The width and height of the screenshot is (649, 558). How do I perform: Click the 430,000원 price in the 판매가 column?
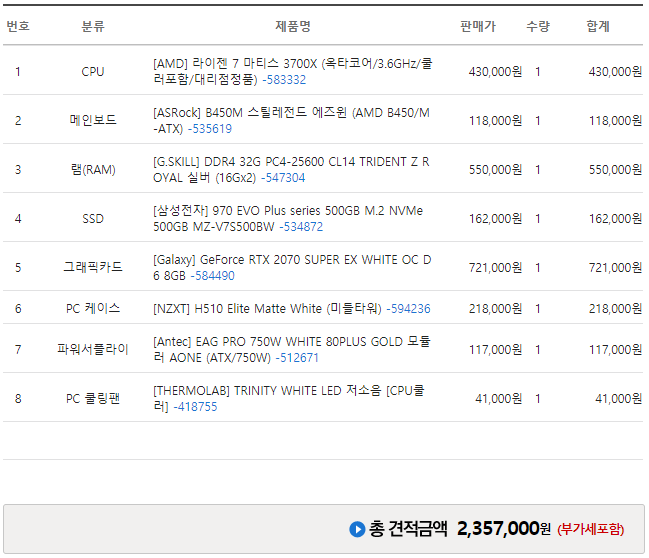tap(495, 72)
